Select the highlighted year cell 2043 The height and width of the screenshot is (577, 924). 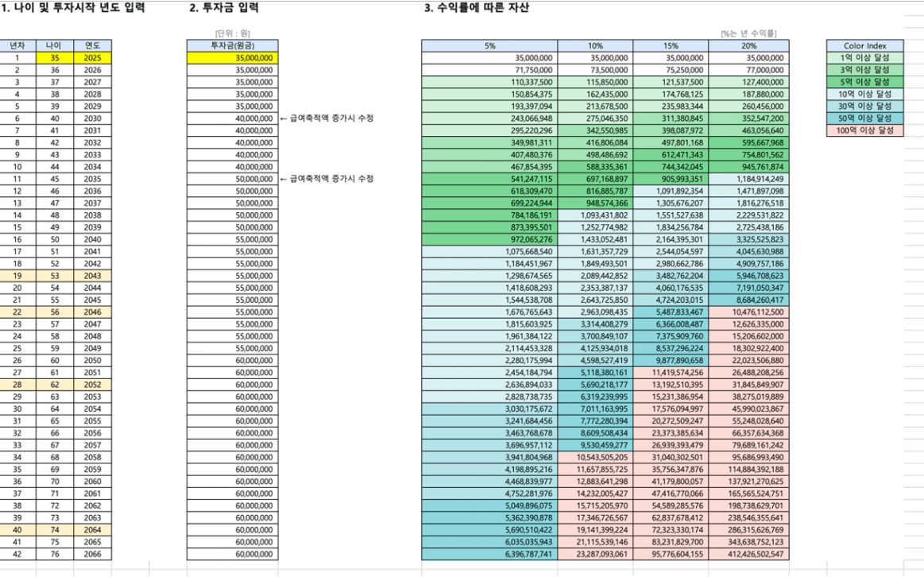click(92, 275)
